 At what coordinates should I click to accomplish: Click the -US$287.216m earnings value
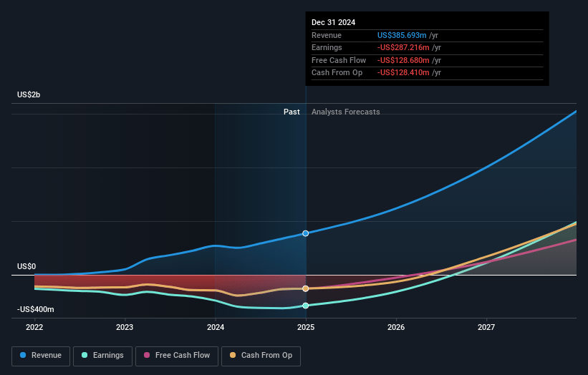click(x=403, y=47)
